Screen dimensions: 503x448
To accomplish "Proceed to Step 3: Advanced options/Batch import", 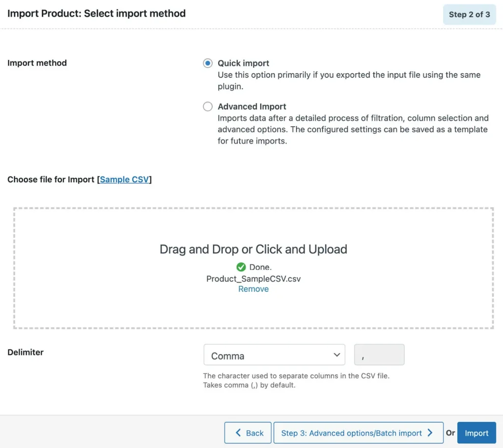I will (358, 433).
